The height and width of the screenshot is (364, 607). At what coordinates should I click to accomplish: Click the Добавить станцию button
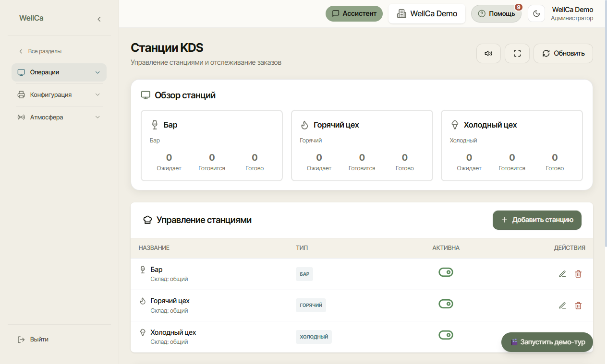pyautogui.click(x=537, y=220)
